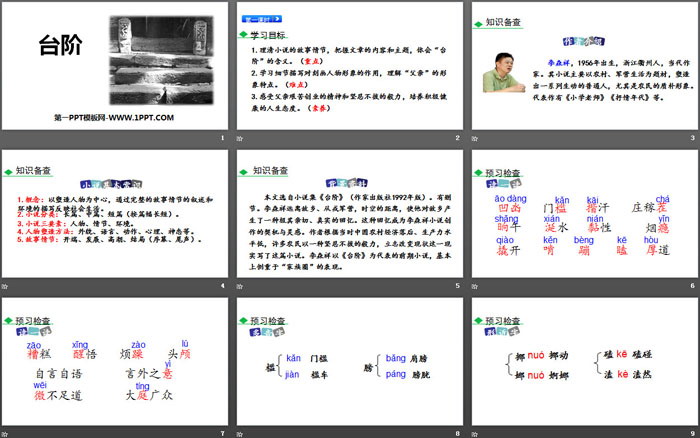Select slide 7 containing 自言自语
The width and height of the screenshot is (700, 438).
[115, 362]
